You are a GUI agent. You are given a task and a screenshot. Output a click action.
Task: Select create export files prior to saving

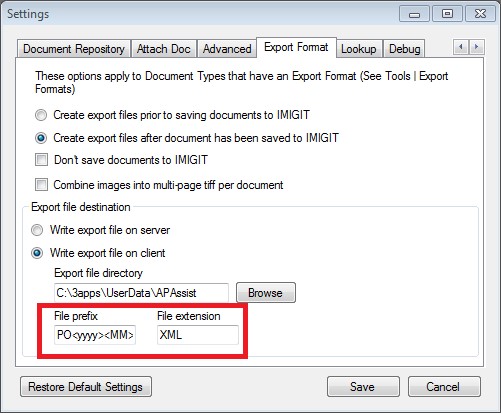point(41,115)
